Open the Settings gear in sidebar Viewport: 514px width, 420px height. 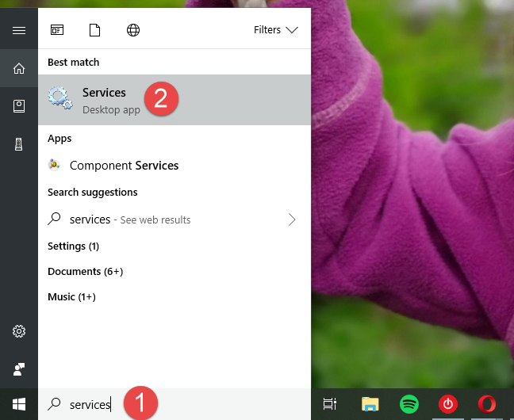19,331
